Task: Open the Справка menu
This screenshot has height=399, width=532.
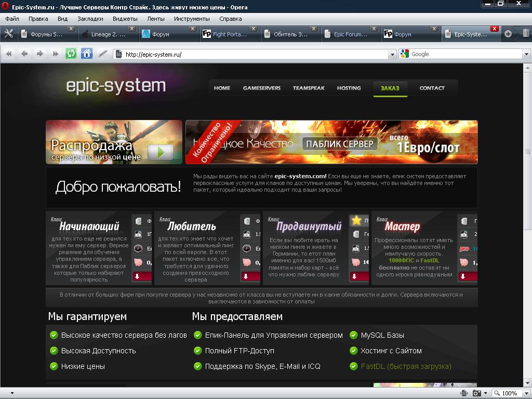Action: (x=230, y=19)
